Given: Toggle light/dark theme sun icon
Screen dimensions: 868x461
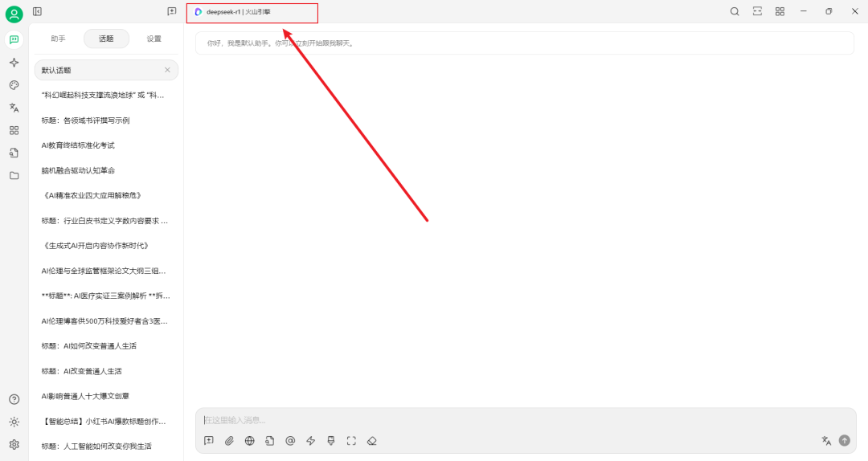Looking at the screenshot, I should click(x=14, y=422).
